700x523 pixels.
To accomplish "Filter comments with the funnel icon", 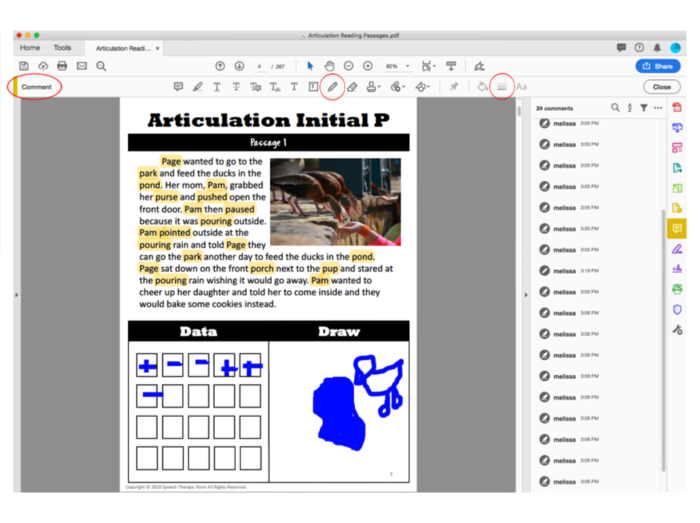I will coord(644,108).
